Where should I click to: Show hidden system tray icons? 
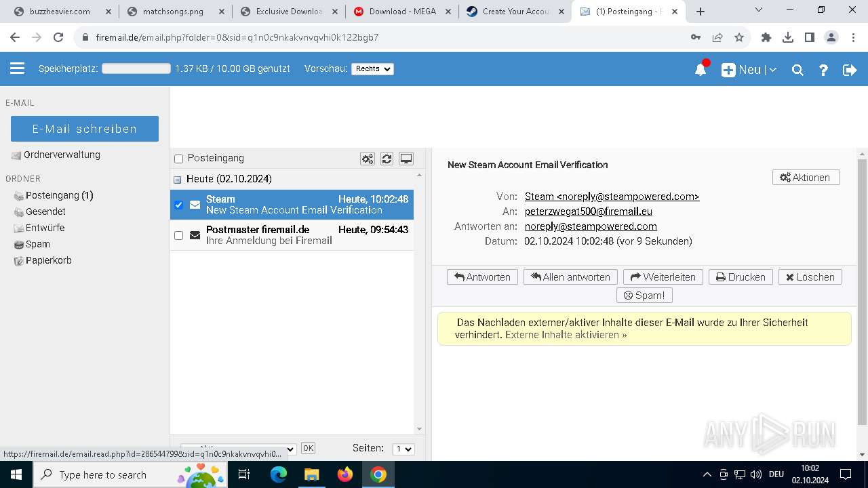pyautogui.click(x=707, y=474)
